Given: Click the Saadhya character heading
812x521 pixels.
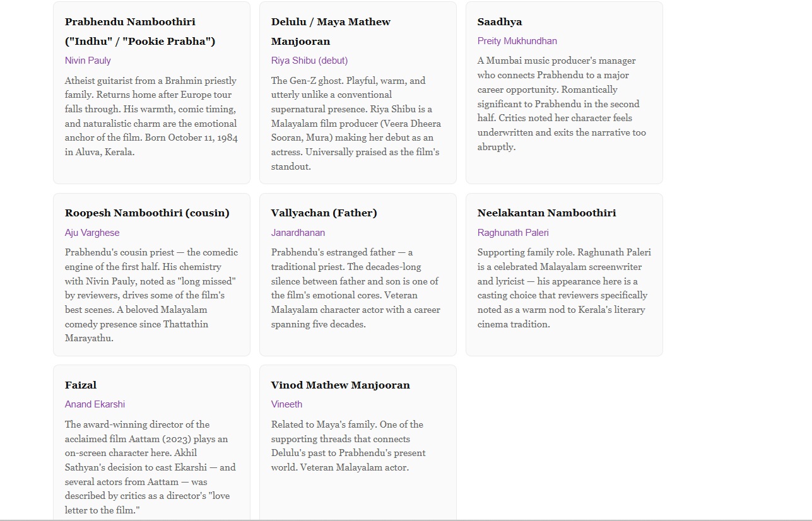Looking at the screenshot, I should [500, 22].
